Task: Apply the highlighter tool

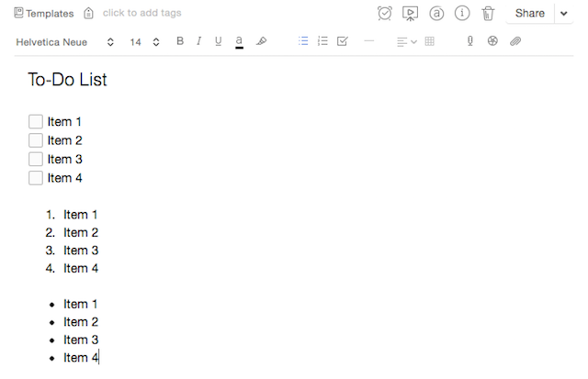Action: [261, 40]
